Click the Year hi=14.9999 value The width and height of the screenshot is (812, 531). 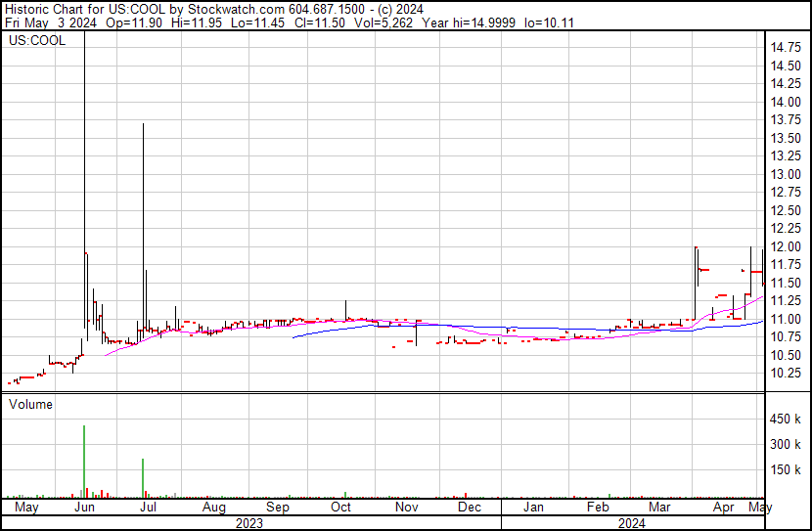point(470,22)
